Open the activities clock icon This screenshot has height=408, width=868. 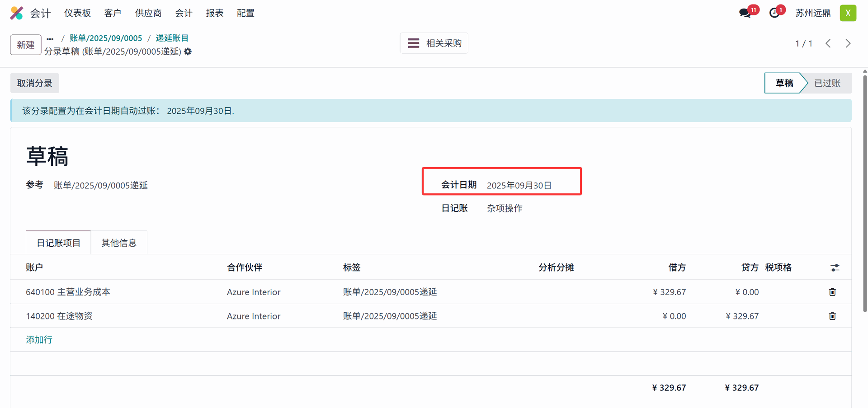(774, 13)
